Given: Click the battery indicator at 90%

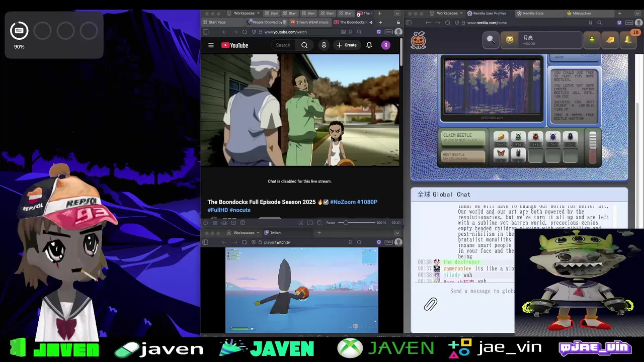Looking at the screenshot, I should point(19,31).
